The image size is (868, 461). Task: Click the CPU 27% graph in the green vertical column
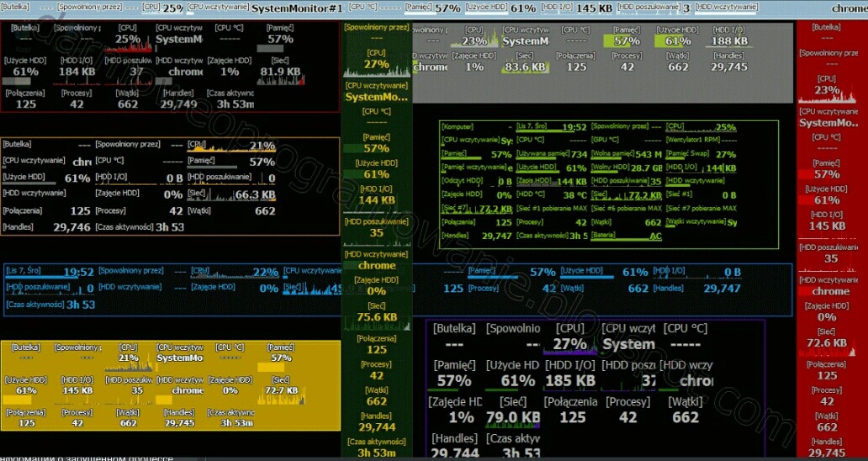[x=376, y=64]
